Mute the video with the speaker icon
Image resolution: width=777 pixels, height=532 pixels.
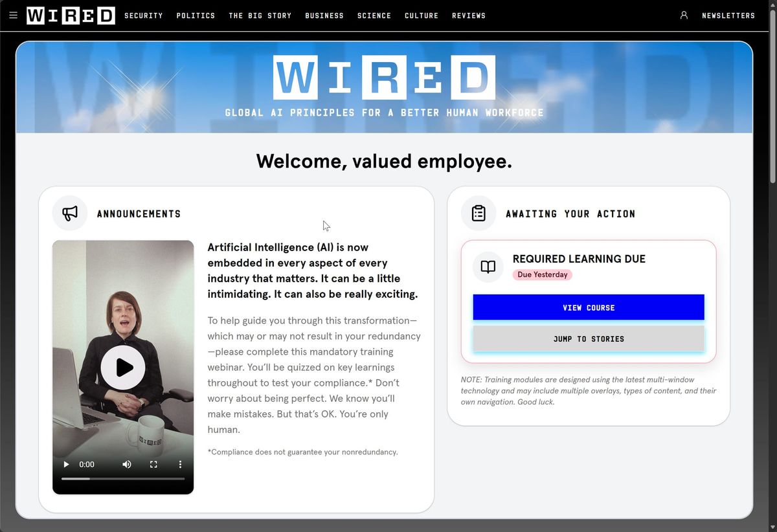click(127, 464)
